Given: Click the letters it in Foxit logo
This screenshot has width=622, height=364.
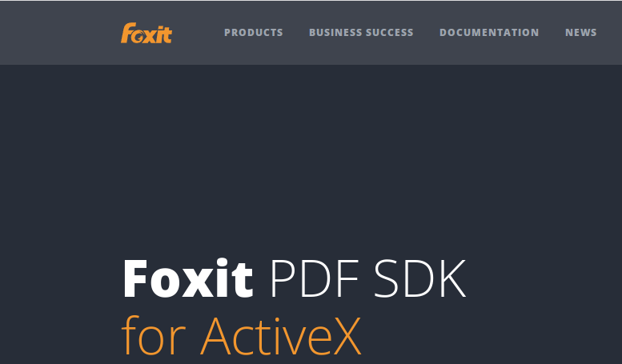Looking at the screenshot, I should click(x=165, y=35).
